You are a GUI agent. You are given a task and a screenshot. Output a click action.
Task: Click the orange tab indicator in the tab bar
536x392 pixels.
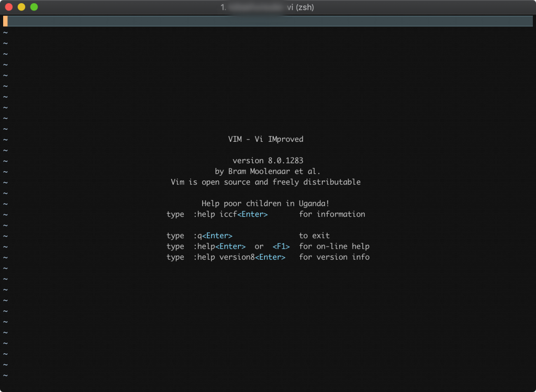(5, 21)
